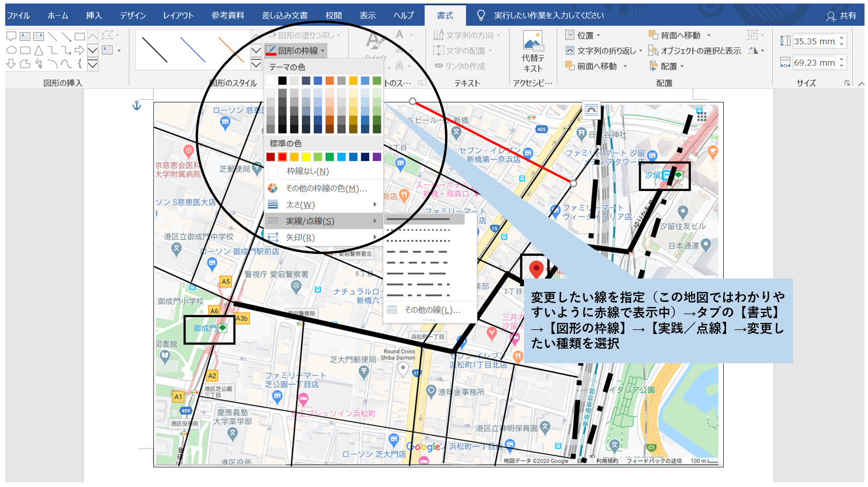The width and height of the screenshot is (868, 487).
Task: Choose the right block arrow shape
Action: [79, 50]
